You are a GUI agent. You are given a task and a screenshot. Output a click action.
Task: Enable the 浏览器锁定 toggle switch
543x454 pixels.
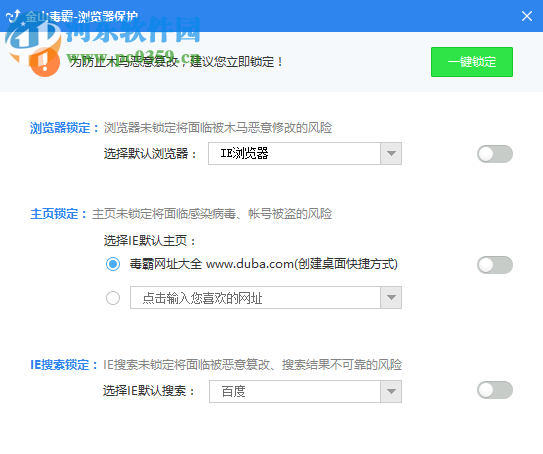coord(495,154)
